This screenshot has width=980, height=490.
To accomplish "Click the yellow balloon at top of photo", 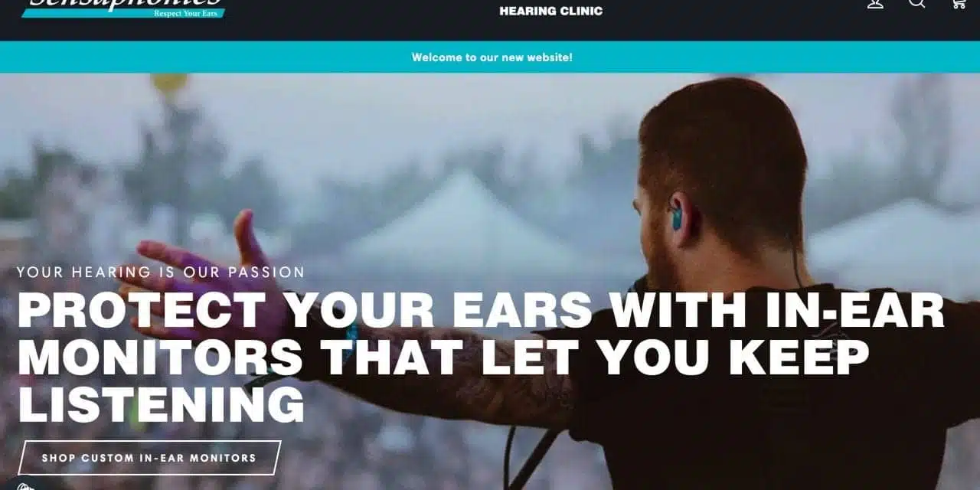I will click(169, 83).
